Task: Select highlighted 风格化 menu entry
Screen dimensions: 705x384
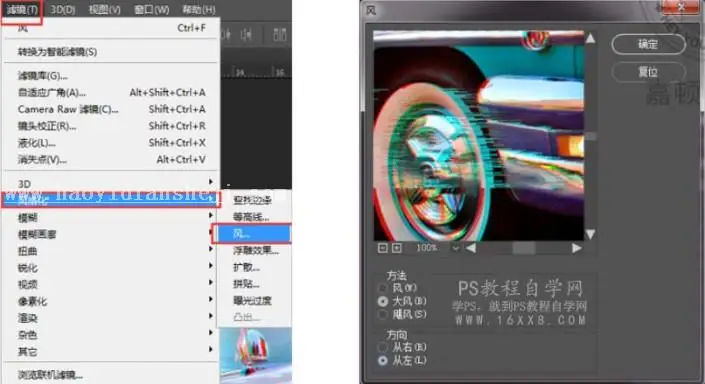Action: pos(111,200)
